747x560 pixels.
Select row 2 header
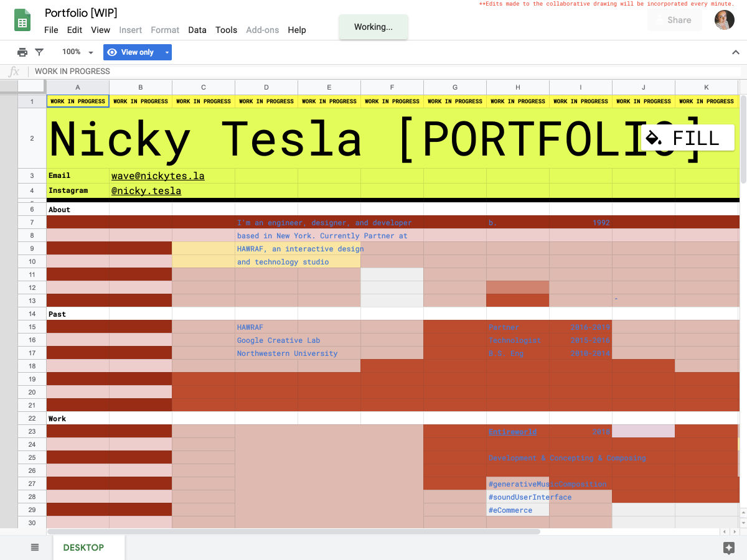(32, 138)
